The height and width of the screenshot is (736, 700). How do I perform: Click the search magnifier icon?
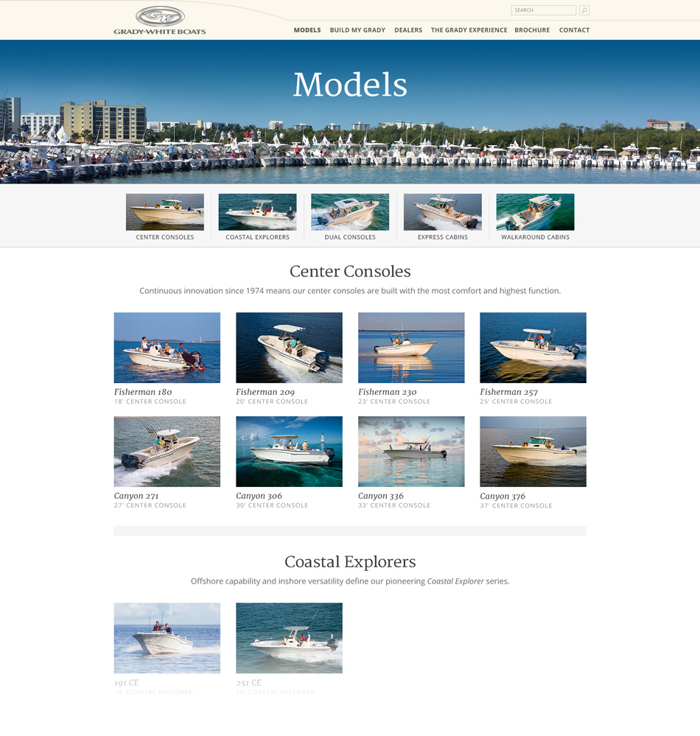pos(584,10)
